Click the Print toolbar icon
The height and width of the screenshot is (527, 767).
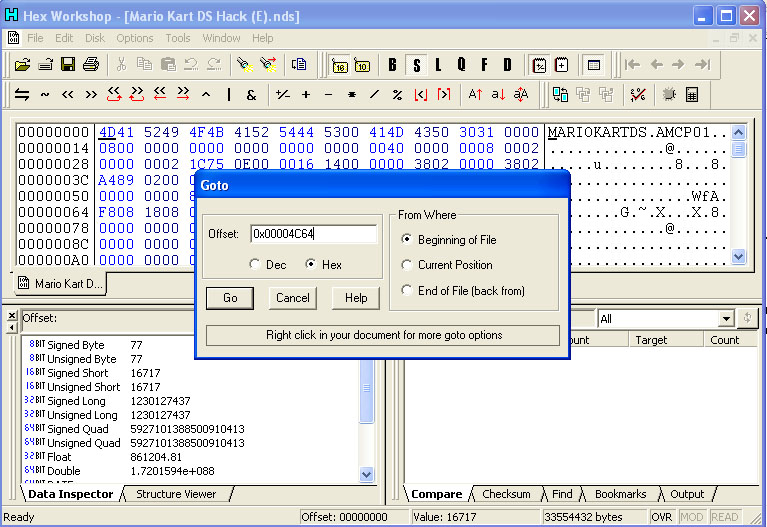pyautogui.click(x=90, y=65)
